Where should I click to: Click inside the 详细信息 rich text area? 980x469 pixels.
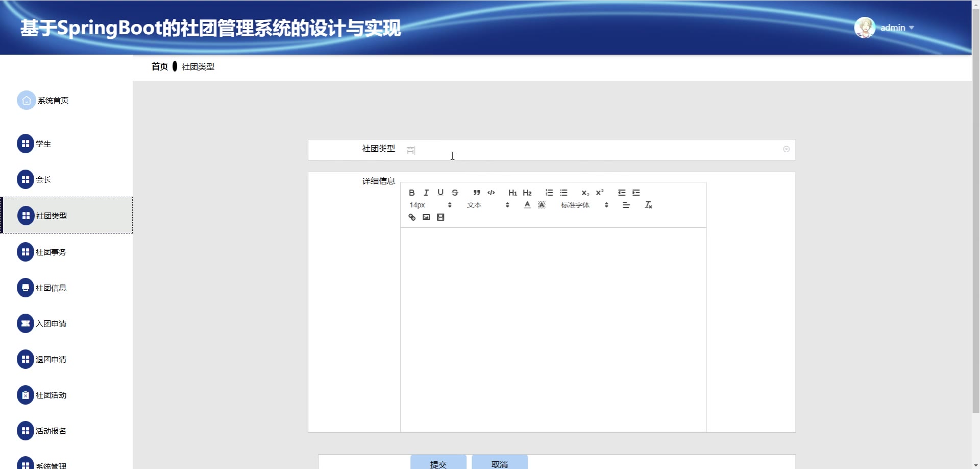pyautogui.click(x=553, y=330)
